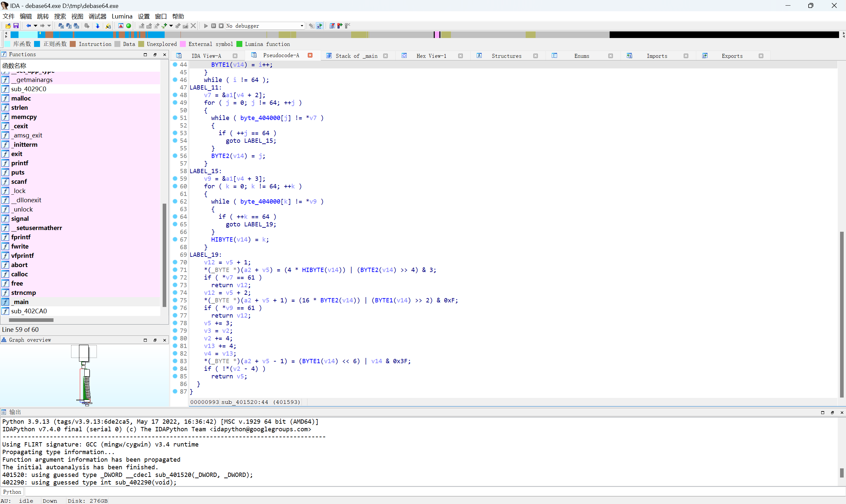Open the 调试器 menu
This screenshot has height=504, width=846.
pos(98,16)
